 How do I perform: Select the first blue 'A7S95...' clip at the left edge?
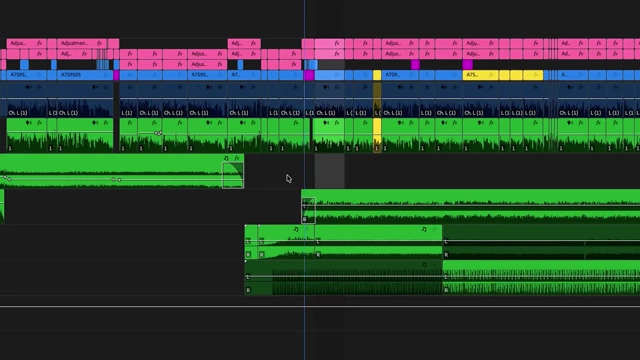click(x=26, y=75)
